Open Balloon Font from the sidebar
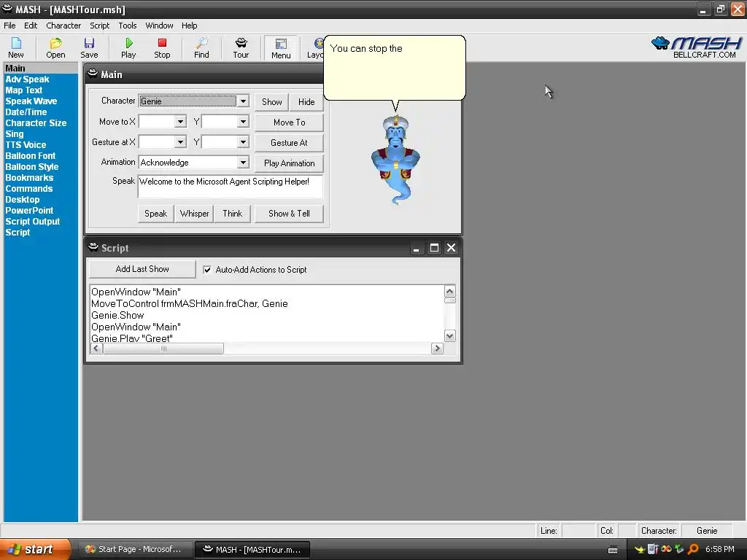This screenshot has height=560, width=747. click(30, 156)
